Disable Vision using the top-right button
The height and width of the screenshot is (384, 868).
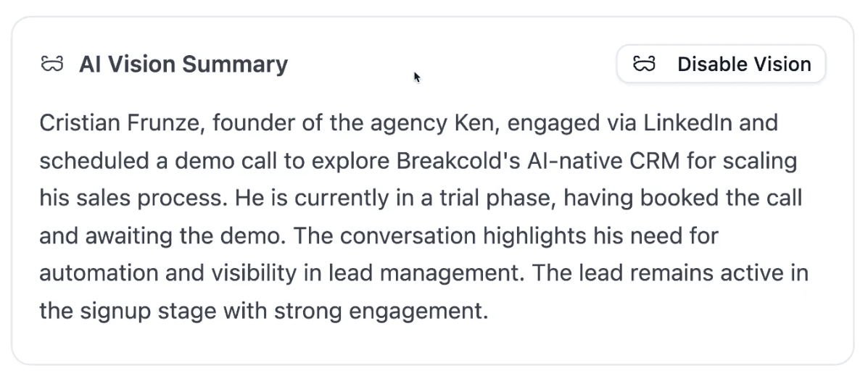tap(722, 64)
